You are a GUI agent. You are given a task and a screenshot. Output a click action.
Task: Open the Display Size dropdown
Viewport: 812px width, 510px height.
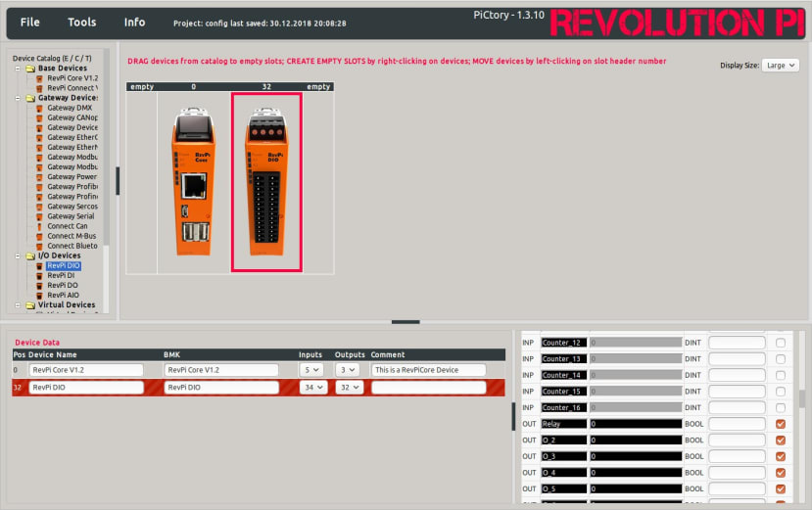(780, 66)
